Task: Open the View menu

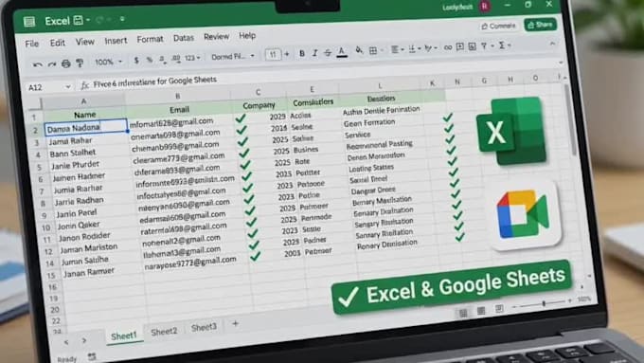Action: click(x=84, y=42)
